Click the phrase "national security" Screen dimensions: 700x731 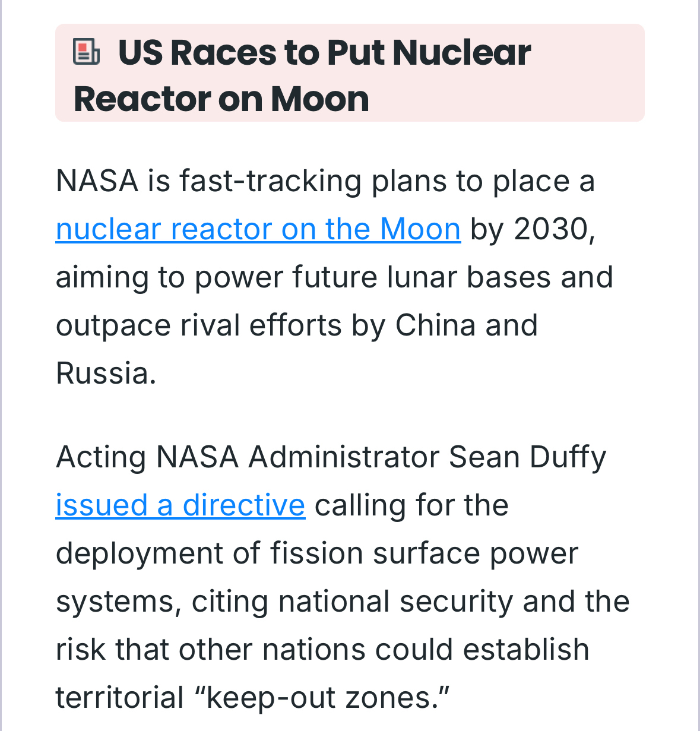pyautogui.click(x=395, y=602)
